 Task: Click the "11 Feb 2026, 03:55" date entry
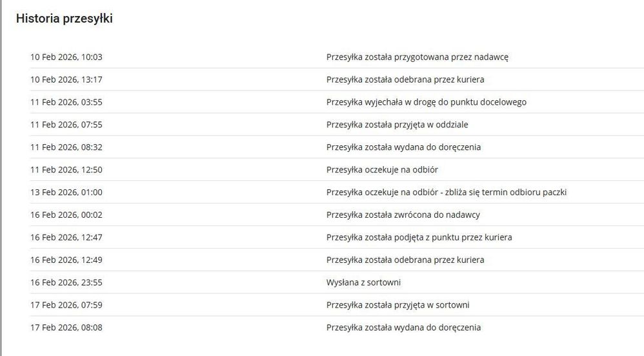tap(66, 102)
